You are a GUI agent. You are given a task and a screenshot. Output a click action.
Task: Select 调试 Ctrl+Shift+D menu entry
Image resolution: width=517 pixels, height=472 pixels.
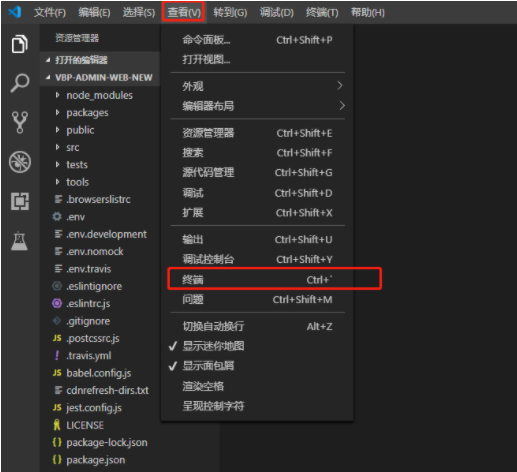(257, 193)
